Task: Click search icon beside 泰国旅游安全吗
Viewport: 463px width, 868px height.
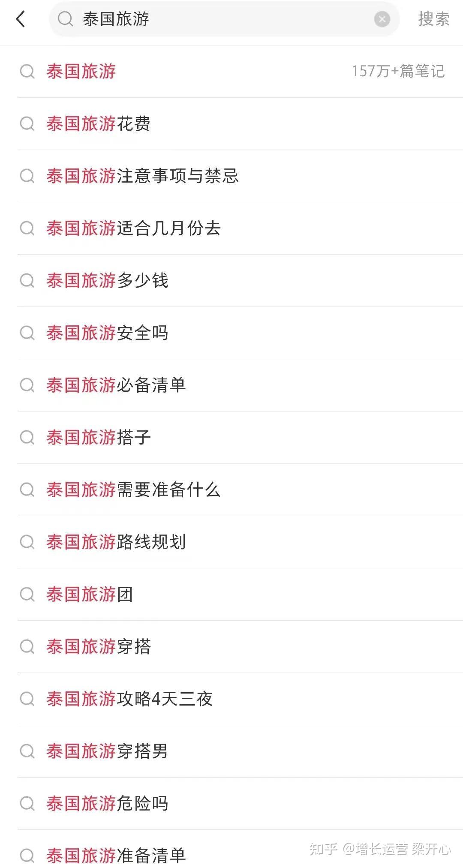Action: pos(27,333)
